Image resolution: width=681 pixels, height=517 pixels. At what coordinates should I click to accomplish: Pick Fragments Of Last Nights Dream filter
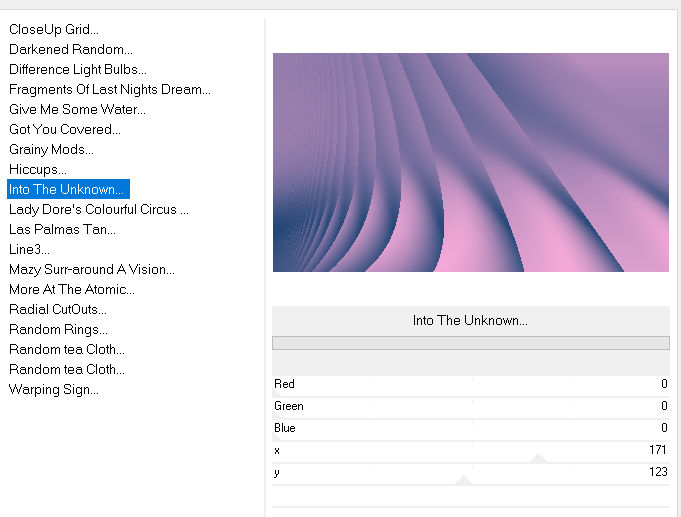[x=110, y=90]
